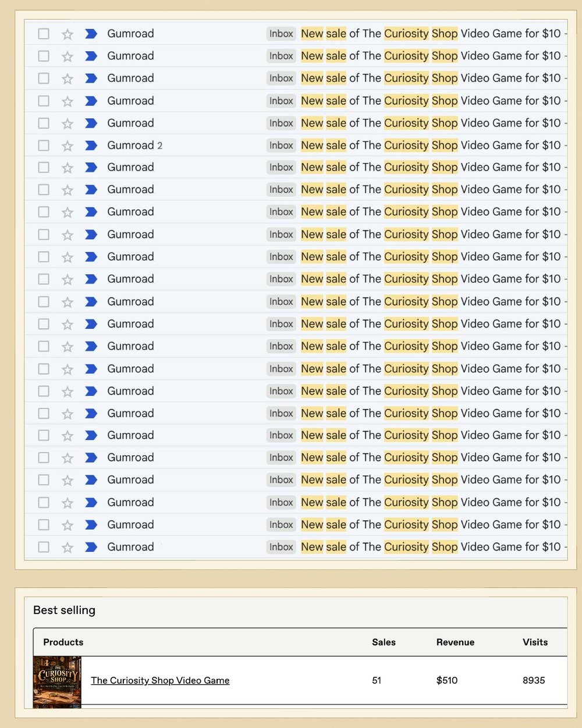The image size is (582, 728).
Task: Tick the checkbox of the topmost Gumroad email
Action: pos(44,34)
